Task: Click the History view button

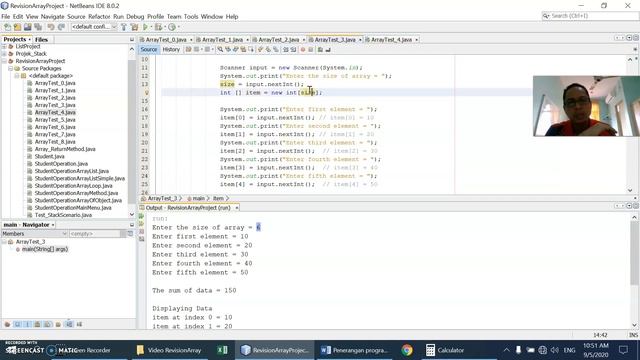Action: pos(171,49)
